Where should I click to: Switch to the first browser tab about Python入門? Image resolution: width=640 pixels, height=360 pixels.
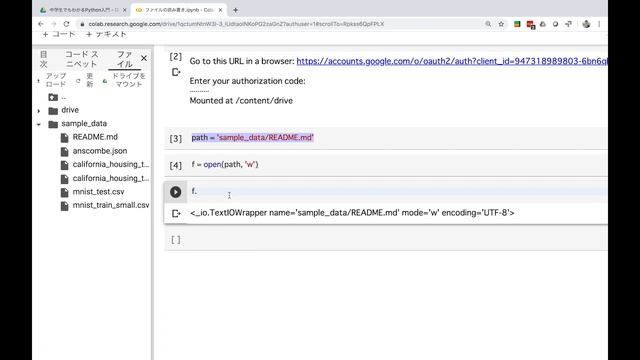point(84,10)
